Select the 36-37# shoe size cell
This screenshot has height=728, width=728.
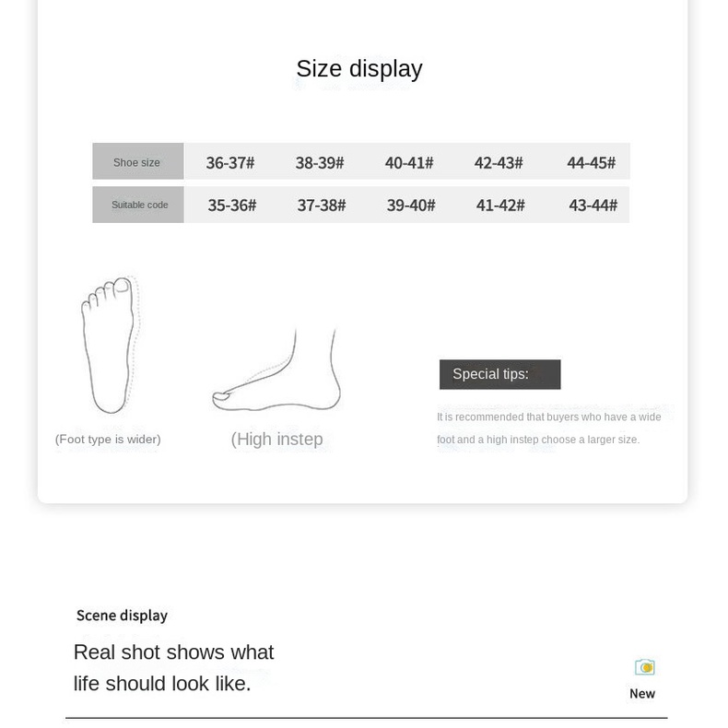click(230, 163)
